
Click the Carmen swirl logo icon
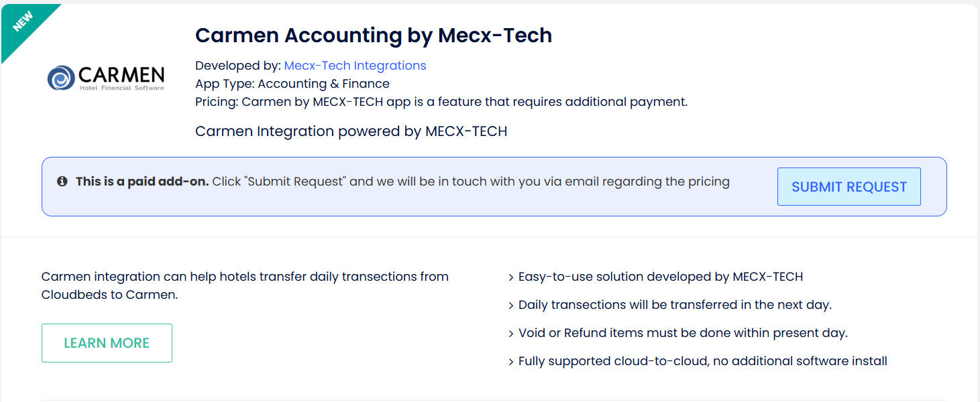(x=60, y=78)
